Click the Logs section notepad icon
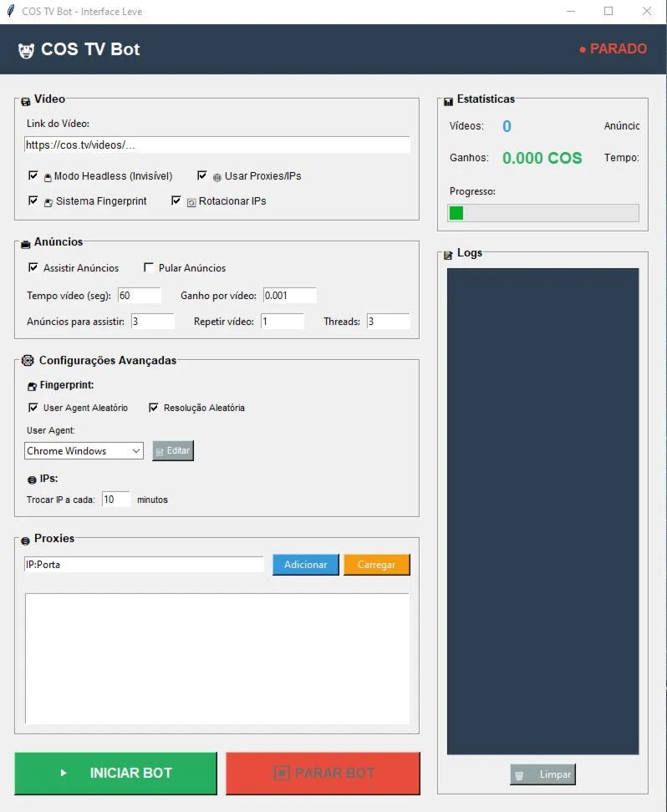The height and width of the screenshot is (812, 667). 448,256
